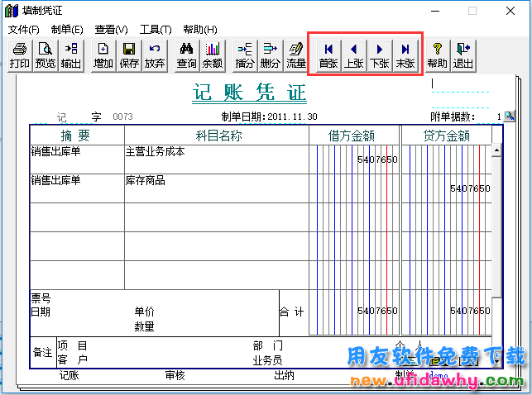Image resolution: width=532 pixels, height=395 pixels.
Task: Insert an entry line with 插分
Action: click(x=245, y=55)
